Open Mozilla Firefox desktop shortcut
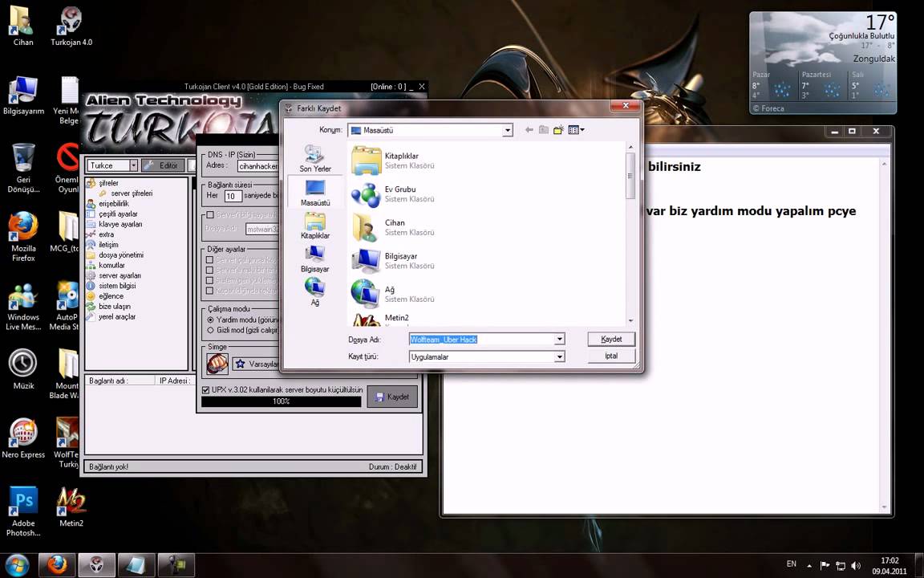The height and width of the screenshot is (578, 924). tap(23, 237)
